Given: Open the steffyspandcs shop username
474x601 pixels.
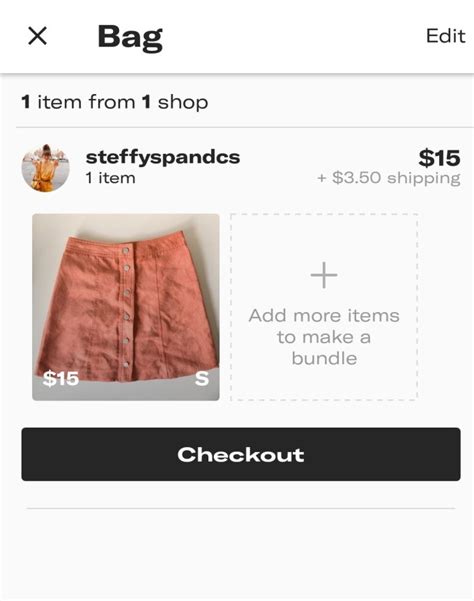Looking at the screenshot, I should click(x=163, y=157).
